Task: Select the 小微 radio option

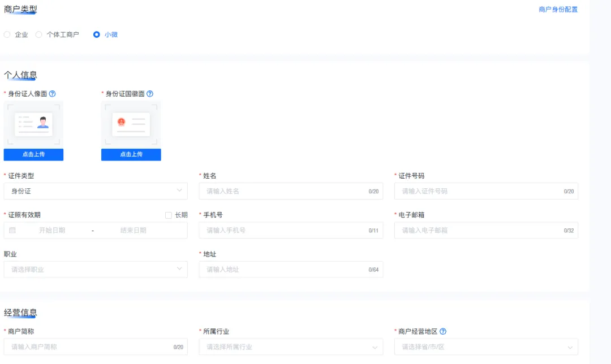Action: [96, 34]
